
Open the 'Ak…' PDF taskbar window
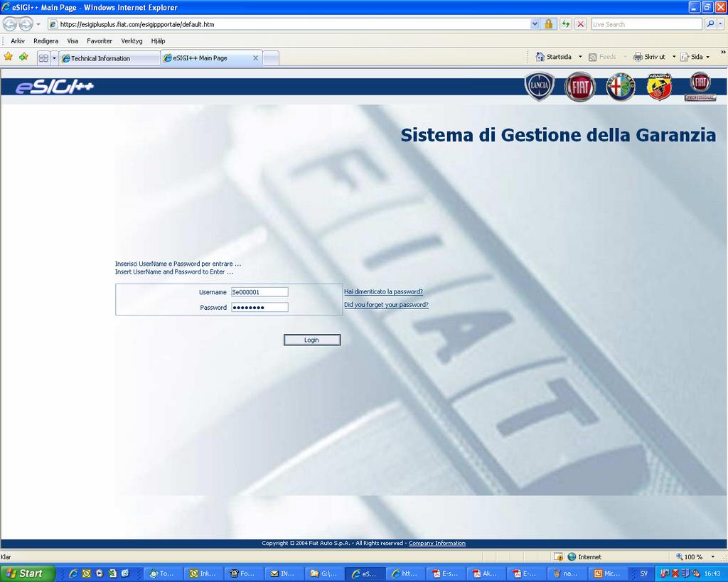coord(486,573)
